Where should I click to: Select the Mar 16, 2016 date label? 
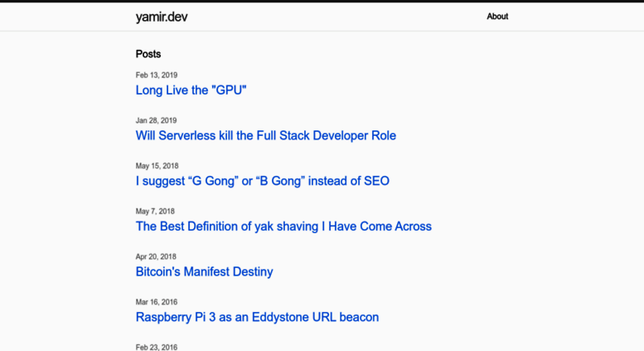157,302
